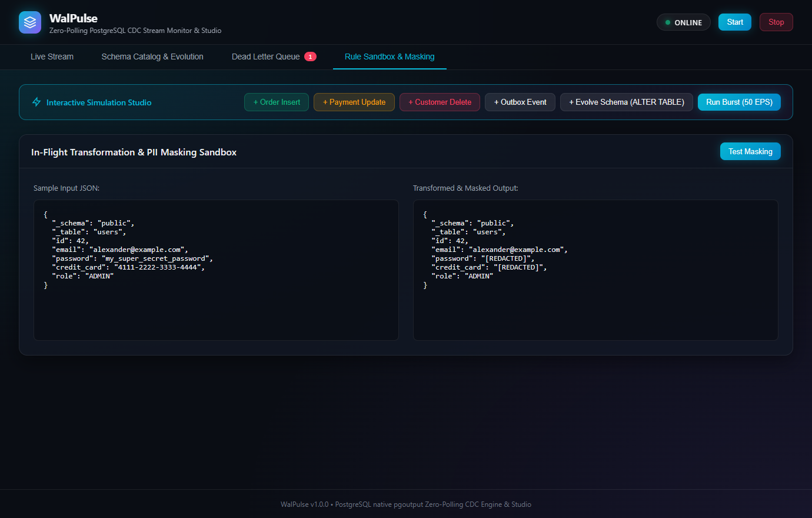Click my_super_secret_password value in input JSON
Image resolution: width=812 pixels, height=518 pixels.
coord(156,258)
